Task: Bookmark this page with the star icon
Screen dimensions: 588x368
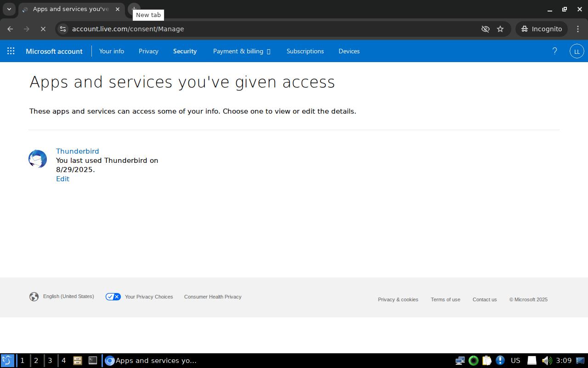Action: pos(500,29)
